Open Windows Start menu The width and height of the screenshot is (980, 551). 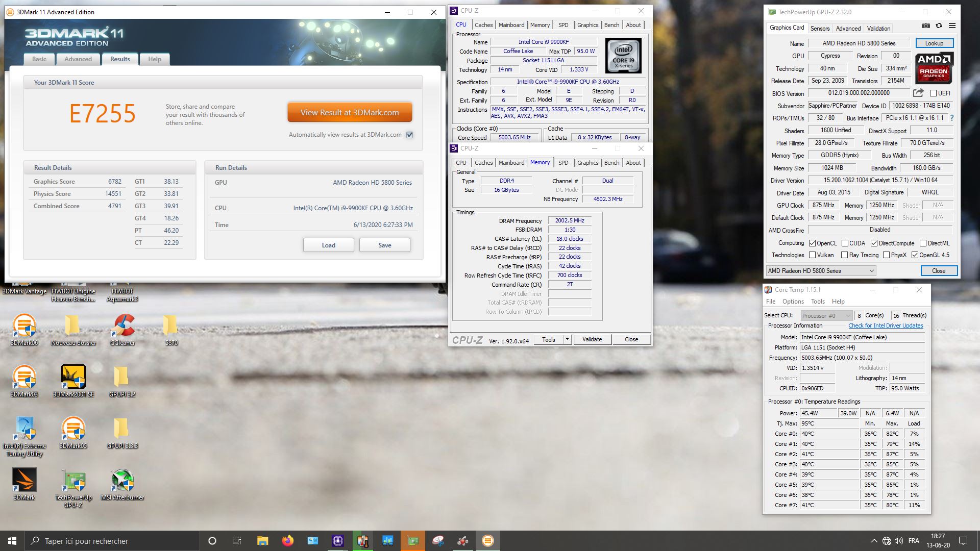point(12,541)
